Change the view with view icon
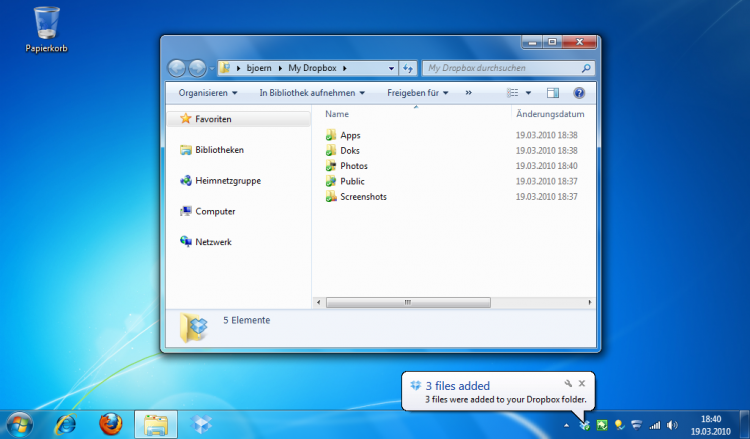750x439 pixels. (x=513, y=93)
